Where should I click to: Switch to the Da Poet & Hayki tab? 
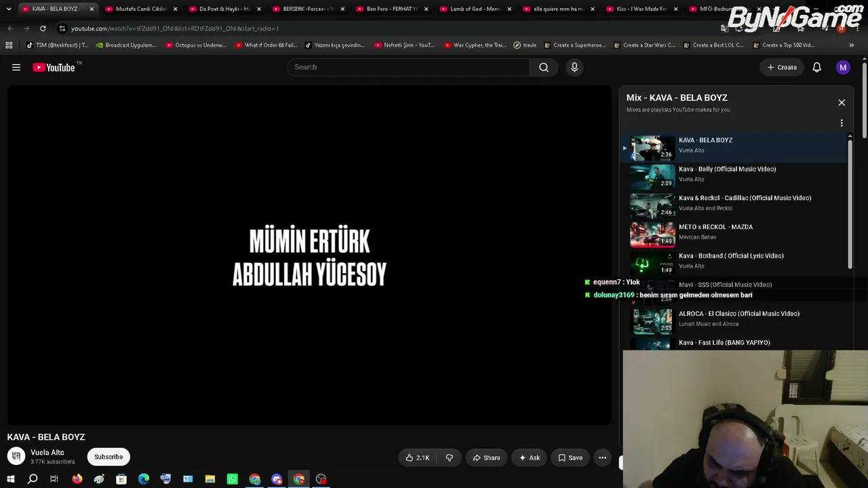pos(224,9)
